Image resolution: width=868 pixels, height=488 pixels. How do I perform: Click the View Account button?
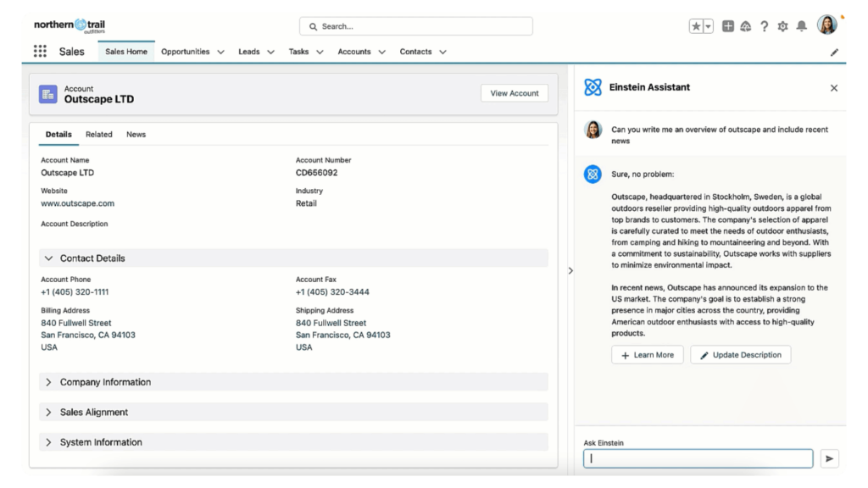(514, 93)
